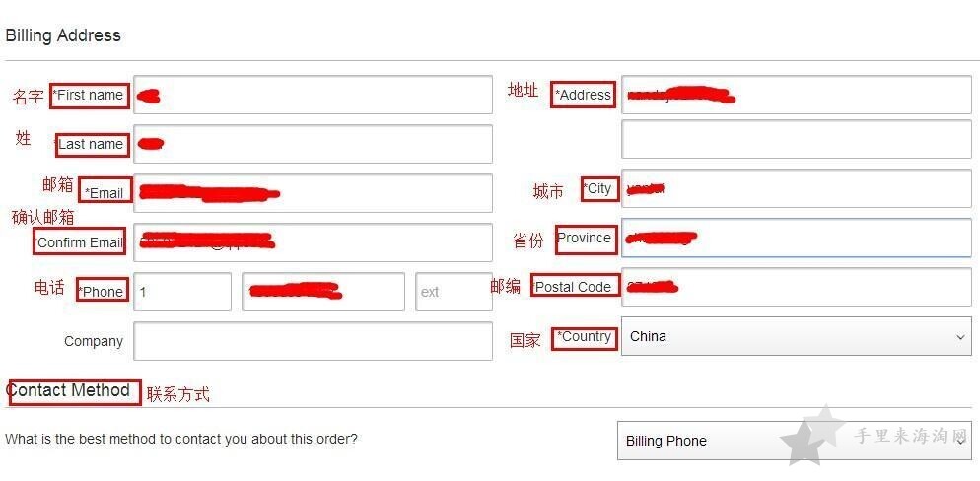980x481 pixels.
Task: Click the Company field label
Action: (x=94, y=341)
